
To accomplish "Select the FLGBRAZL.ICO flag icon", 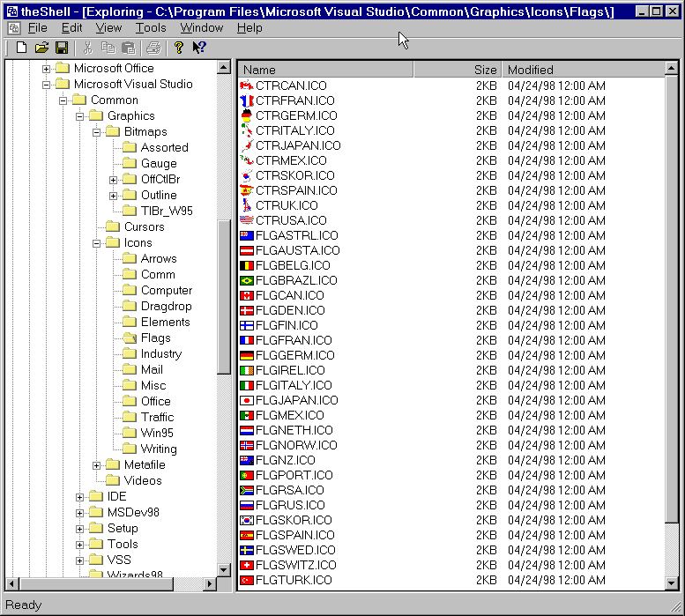I will coord(247,280).
